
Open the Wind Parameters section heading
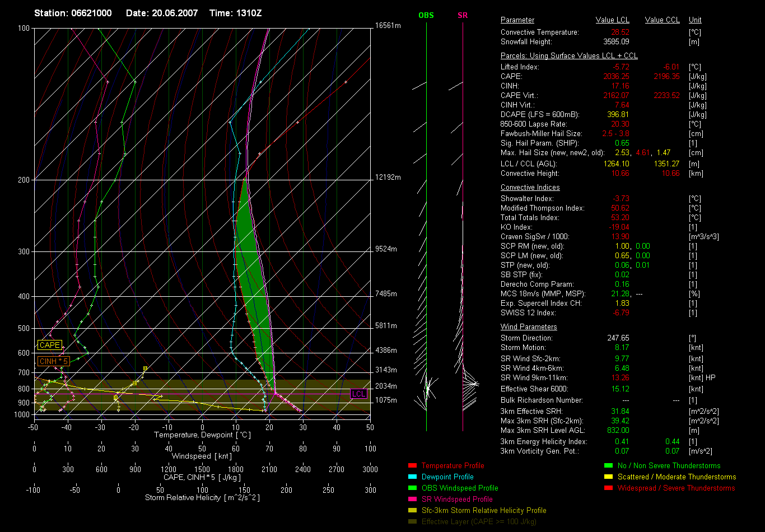click(529, 326)
